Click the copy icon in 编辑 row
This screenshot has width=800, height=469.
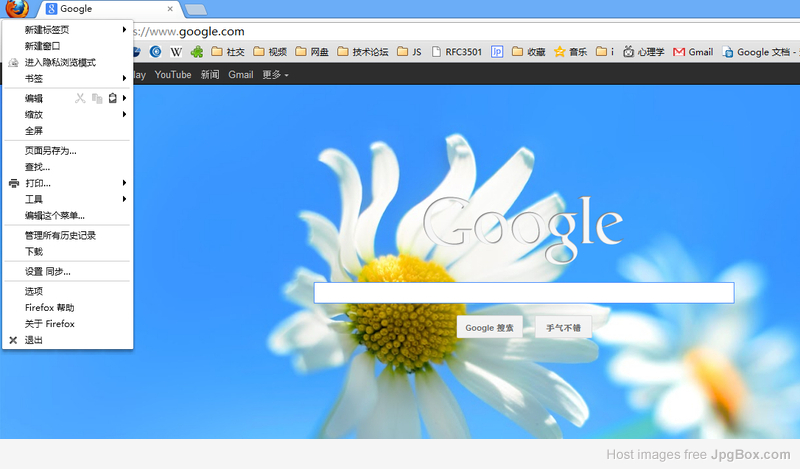97,98
